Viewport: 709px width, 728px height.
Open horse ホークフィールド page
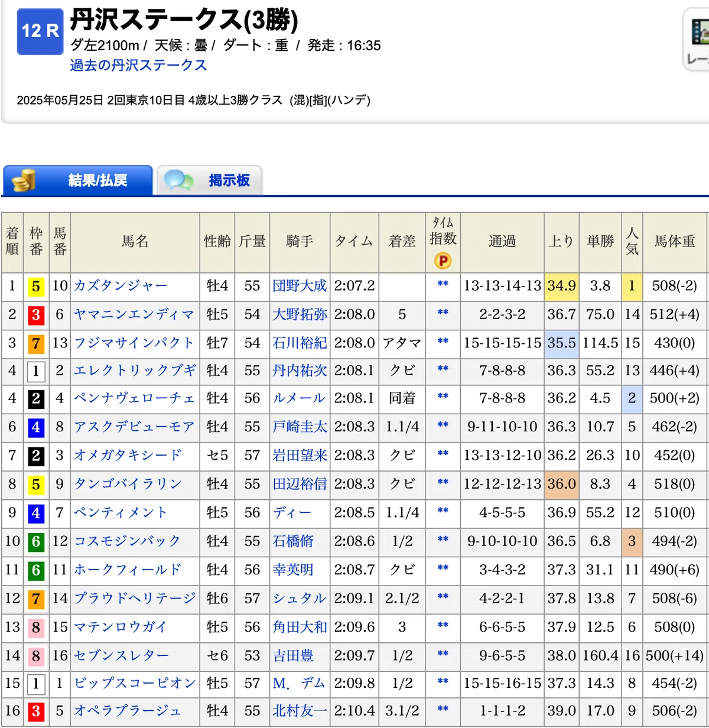pyautogui.click(x=128, y=570)
